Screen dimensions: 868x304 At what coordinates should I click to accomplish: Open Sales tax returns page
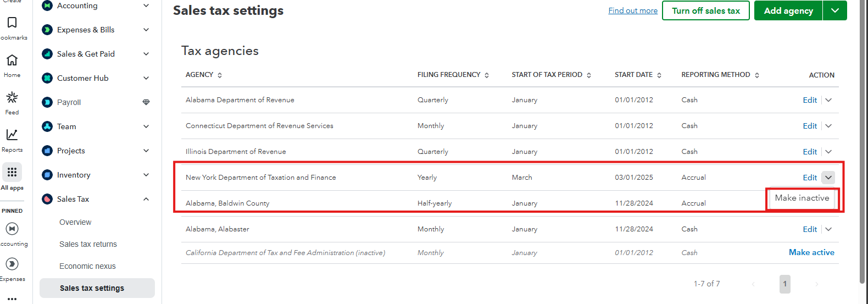click(88, 244)
